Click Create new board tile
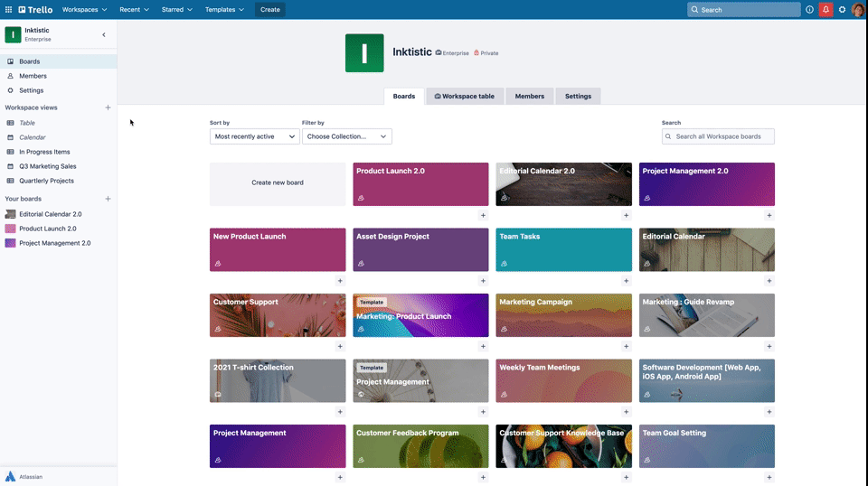This screenshot has width=868, height=486. pos(278,184)
